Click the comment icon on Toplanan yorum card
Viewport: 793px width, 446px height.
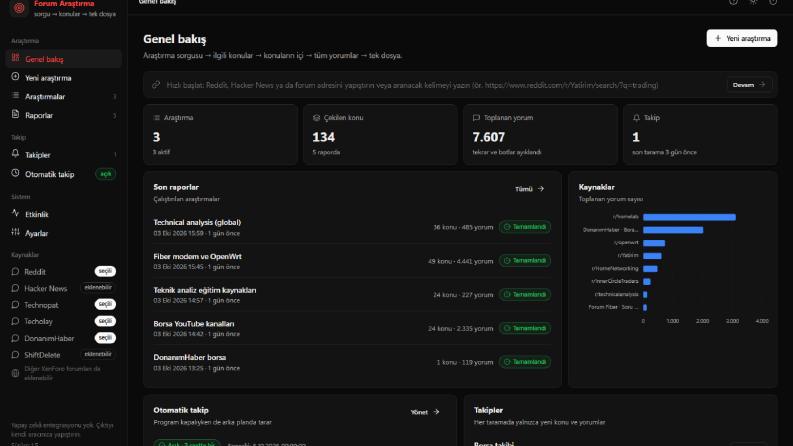click(476, 118)
